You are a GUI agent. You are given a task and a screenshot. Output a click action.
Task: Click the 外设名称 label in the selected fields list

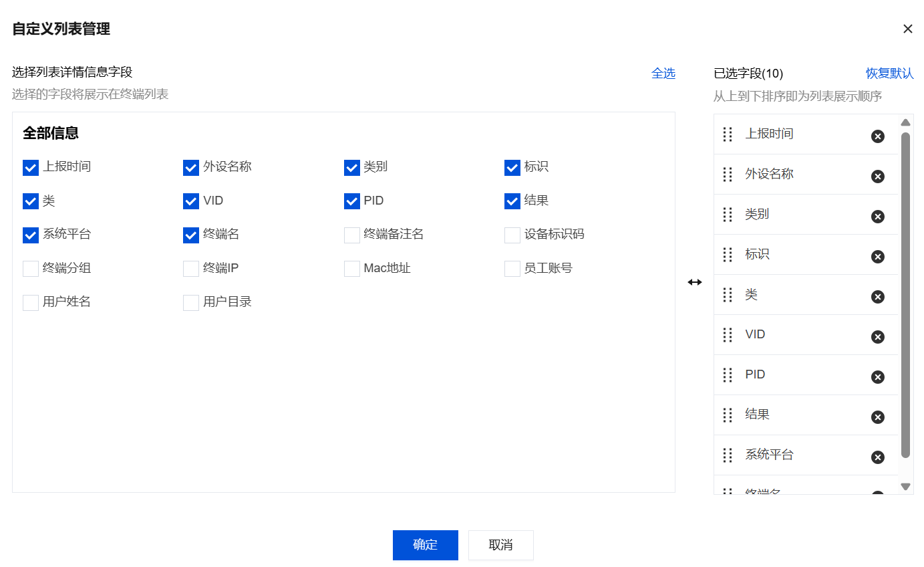(x=769, y=174)
